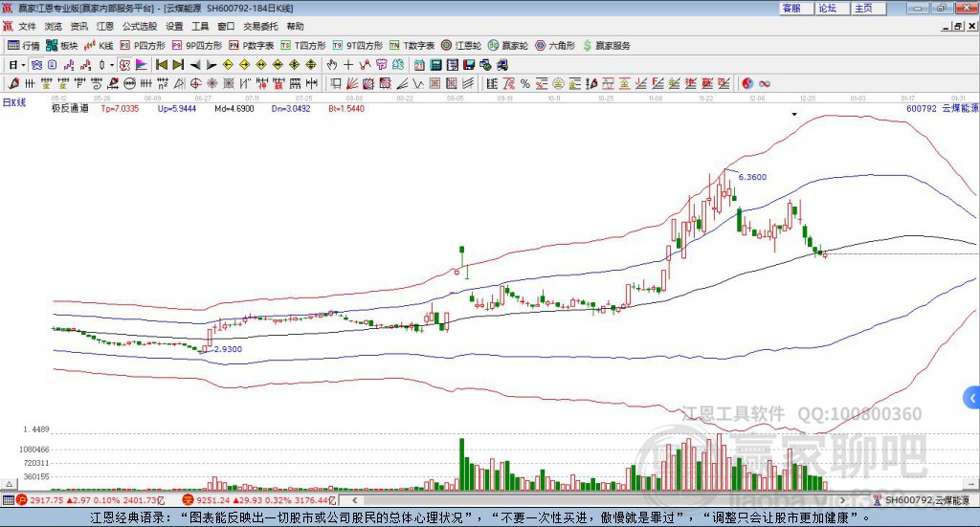Click the 6.3600 high price label

click(x=752, y=177)
